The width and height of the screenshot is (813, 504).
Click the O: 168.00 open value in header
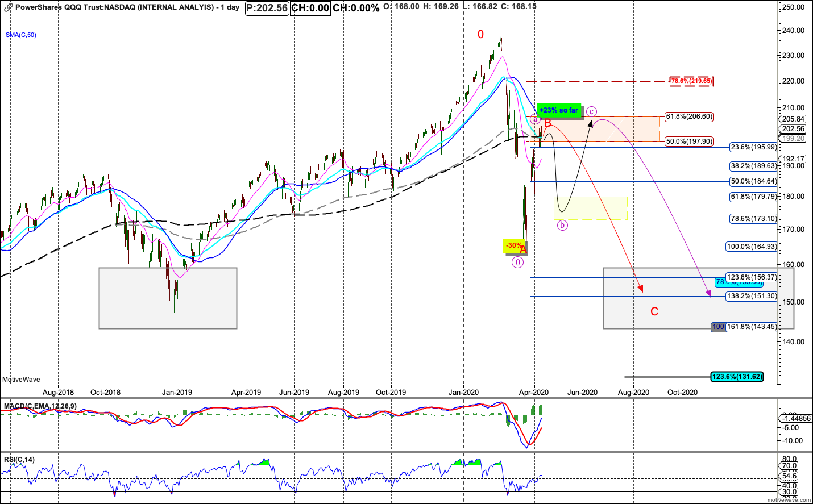pos(402,6)
